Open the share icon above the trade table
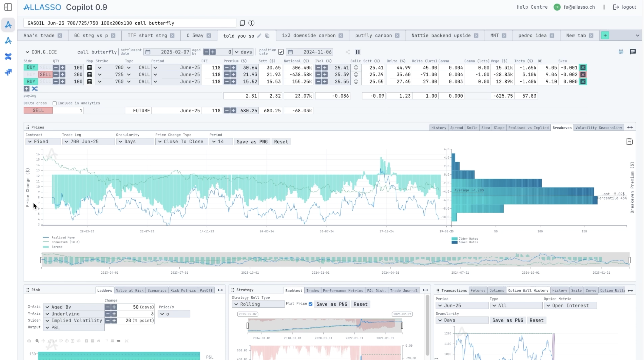Image resolution: width=644 pixels, height=360 pixels. [347, 52]
